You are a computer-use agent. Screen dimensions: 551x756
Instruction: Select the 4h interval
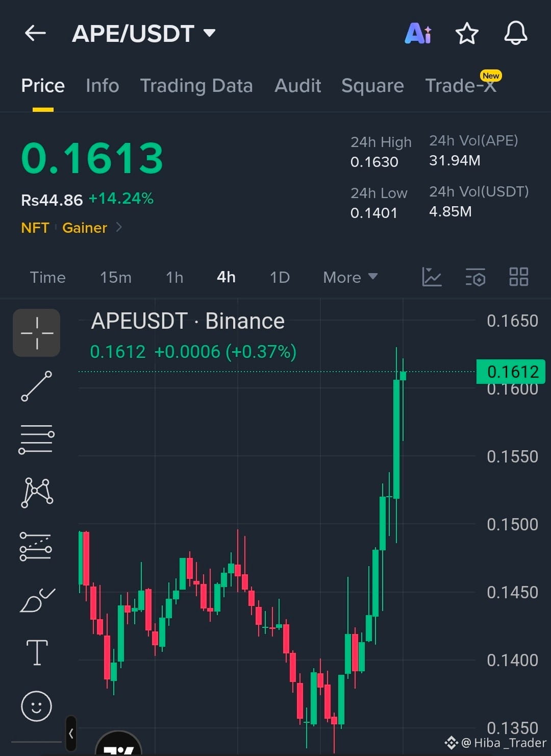click(x=227, y=277)
